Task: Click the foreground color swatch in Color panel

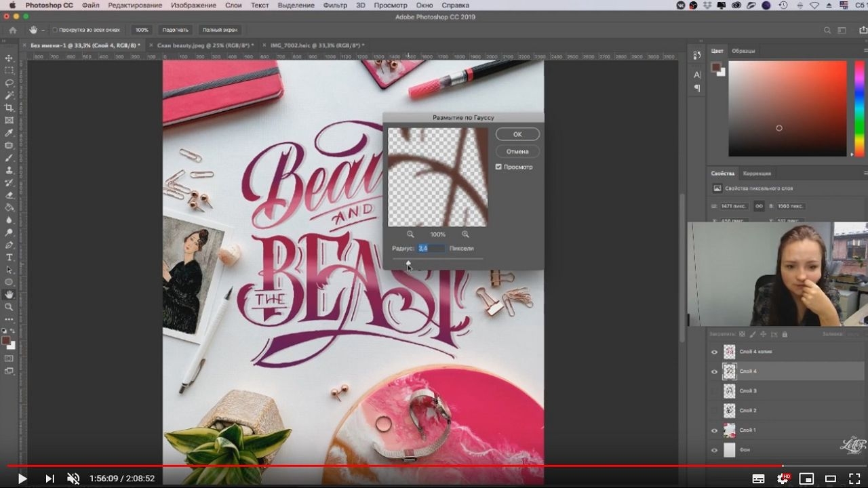Action: point(715,67)
